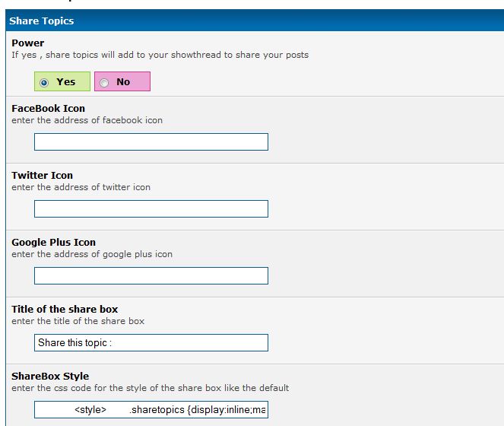The image size is (504, 426).
Task: Click the Twitter Icon setting heading
Action: coord(42,176)
